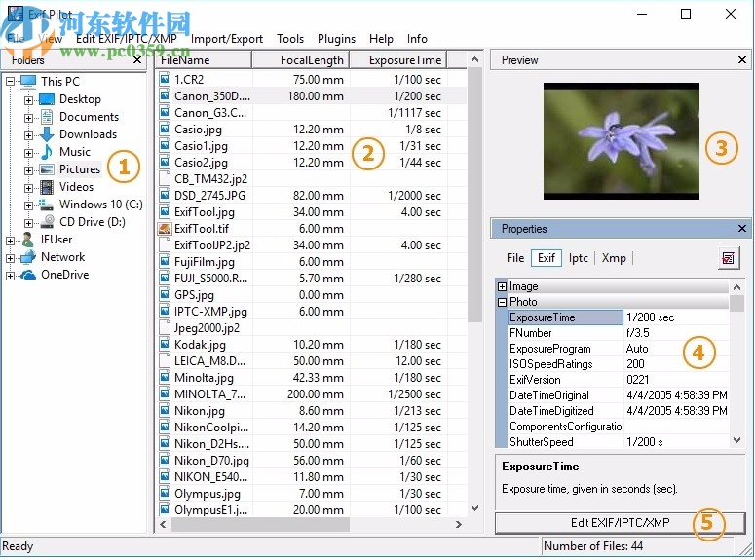Click the GPS.jpg file icon
This screenshot has height=560, width=755.
click(165, 295)
